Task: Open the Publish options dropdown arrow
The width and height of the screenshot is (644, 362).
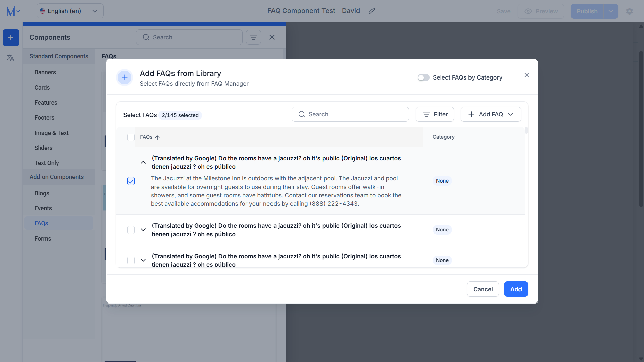Action: (611, 11)
